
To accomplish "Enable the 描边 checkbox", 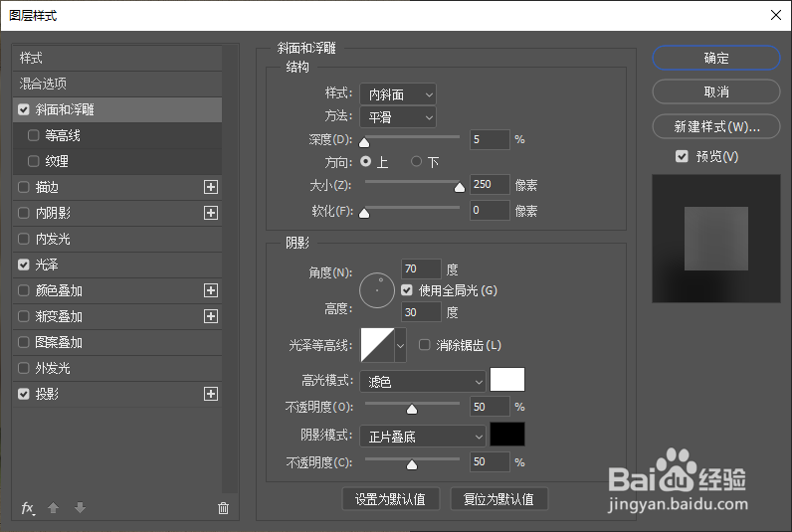I will tap(24, 187).
